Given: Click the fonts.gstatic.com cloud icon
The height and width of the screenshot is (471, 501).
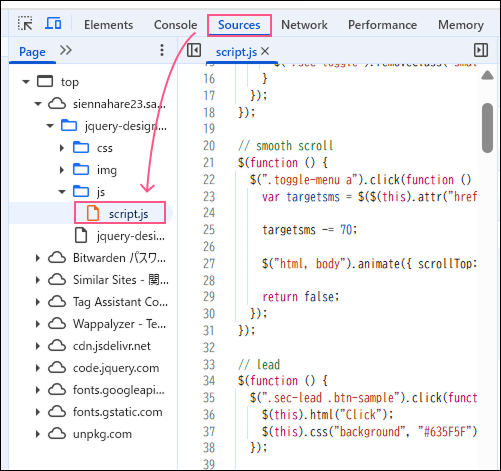Looking at the screenshot, I should (x=57, y=411).
